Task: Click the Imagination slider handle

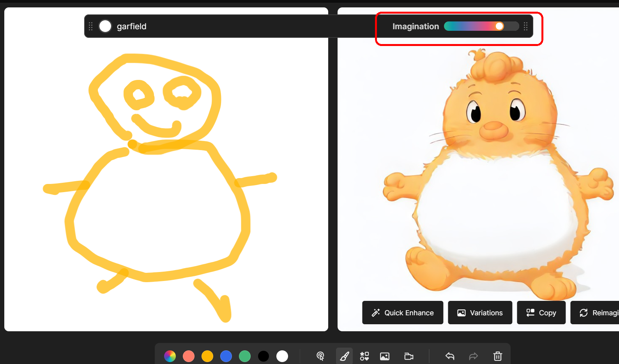Action: 499,26
